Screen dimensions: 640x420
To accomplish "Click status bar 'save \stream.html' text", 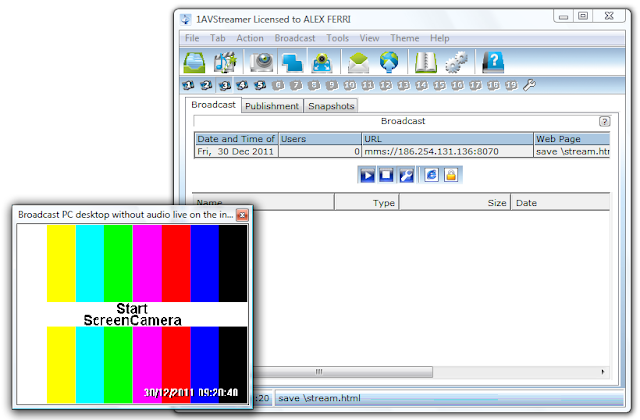I will click(x=320, y=398).
